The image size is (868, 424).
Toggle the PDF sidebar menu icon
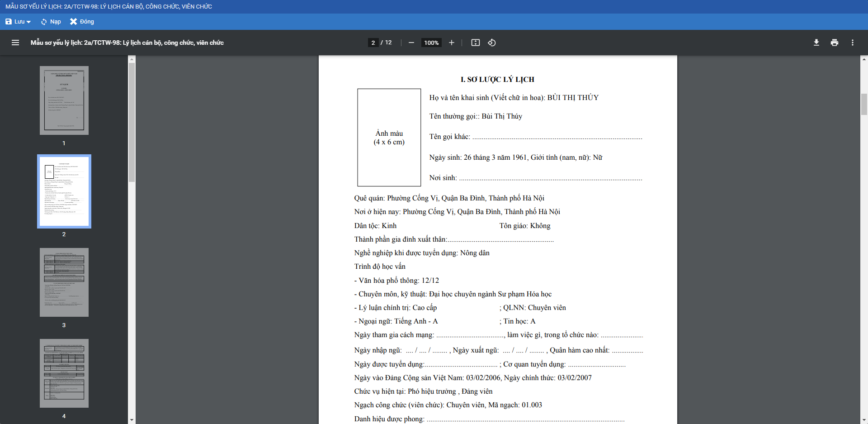[15, 43]
